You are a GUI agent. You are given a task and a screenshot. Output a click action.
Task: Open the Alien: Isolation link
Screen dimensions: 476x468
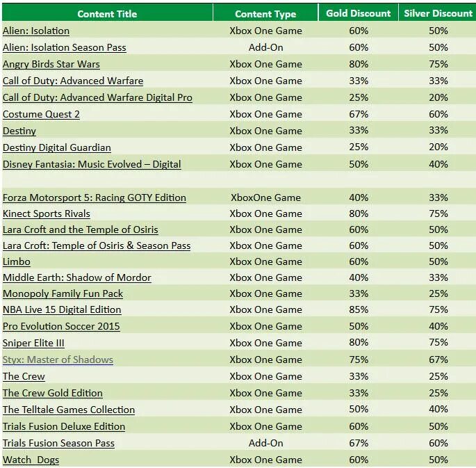point(36,31)
